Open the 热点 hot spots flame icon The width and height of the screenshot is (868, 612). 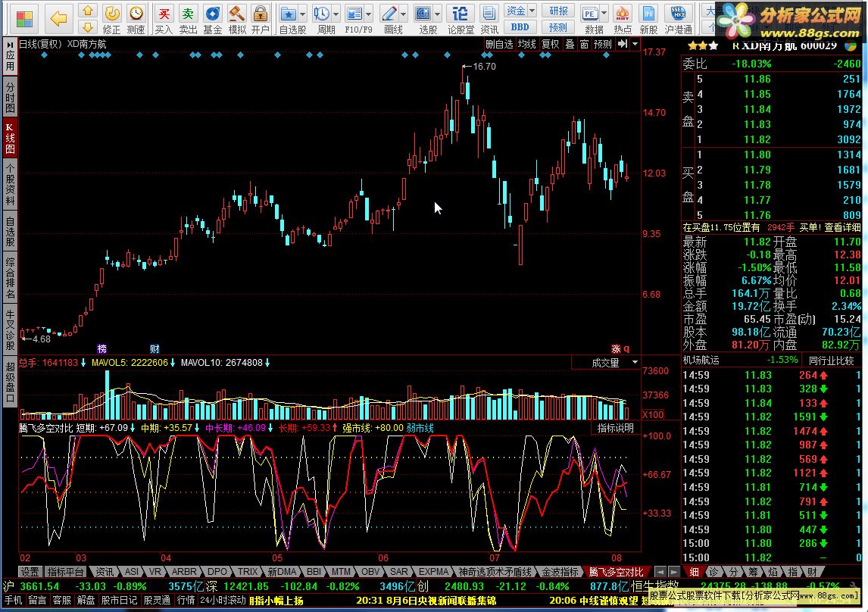coord(623,18)
